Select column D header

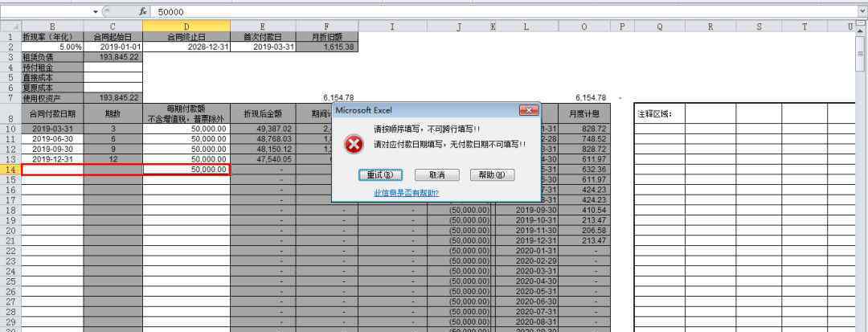[186, 27]
